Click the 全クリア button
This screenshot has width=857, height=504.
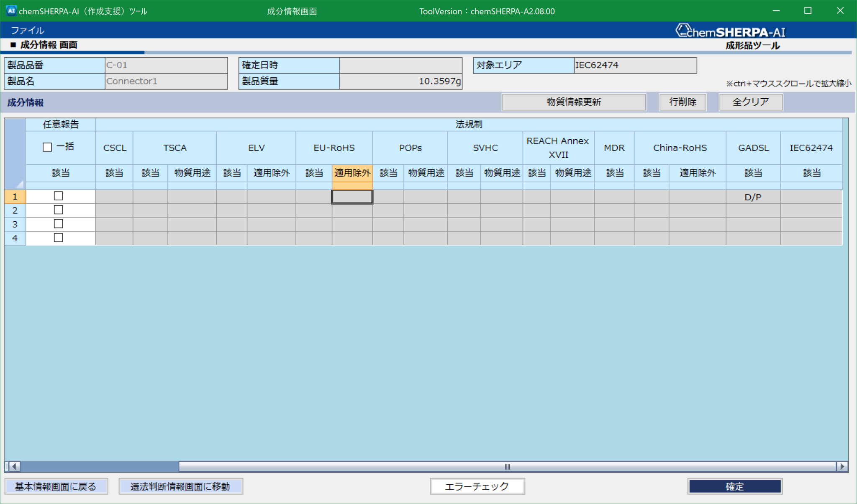click(751, 102)
